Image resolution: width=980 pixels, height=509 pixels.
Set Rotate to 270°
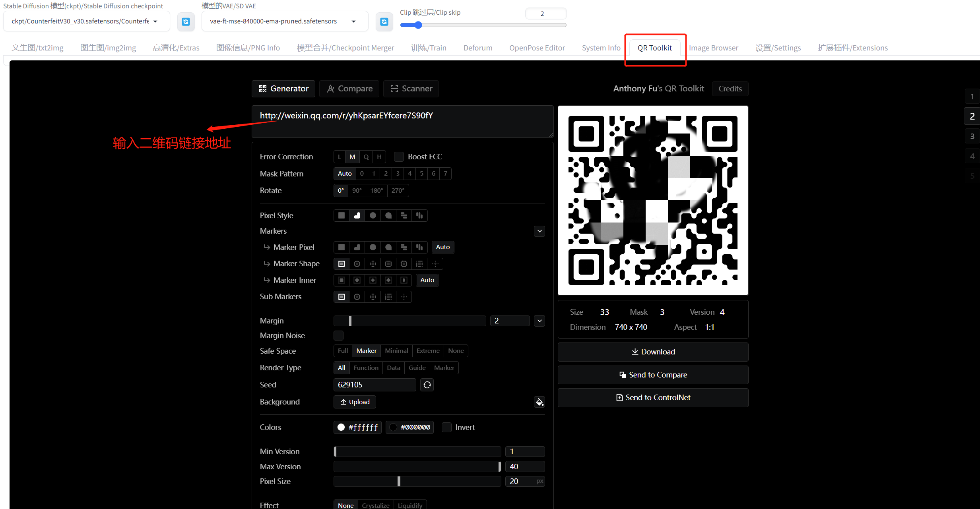click(398, 190)
